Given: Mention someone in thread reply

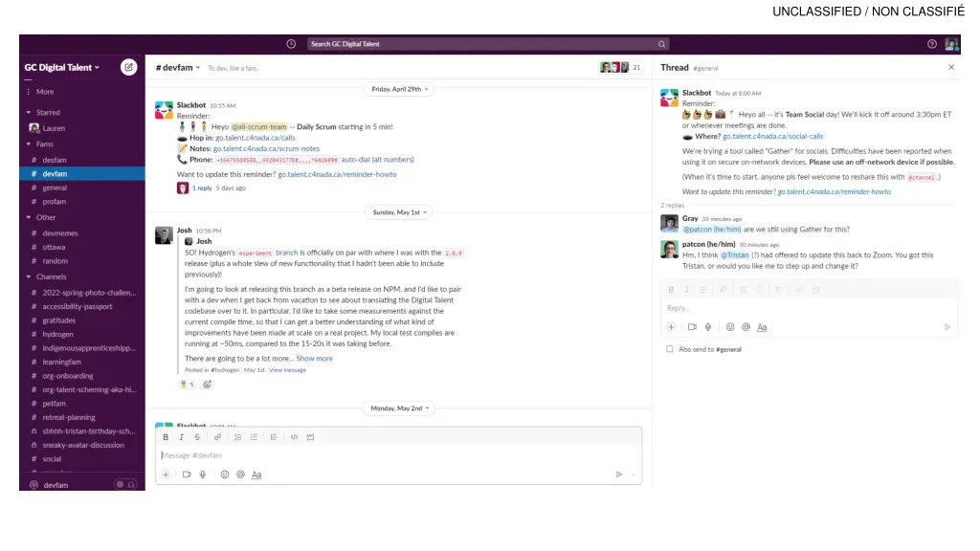Looking at the screenshot, I should (x=746, y=327).
